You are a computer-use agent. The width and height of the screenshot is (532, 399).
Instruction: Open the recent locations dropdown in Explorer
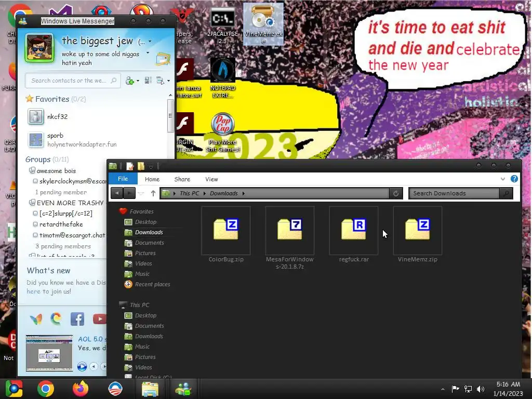(x=141, y=193)
